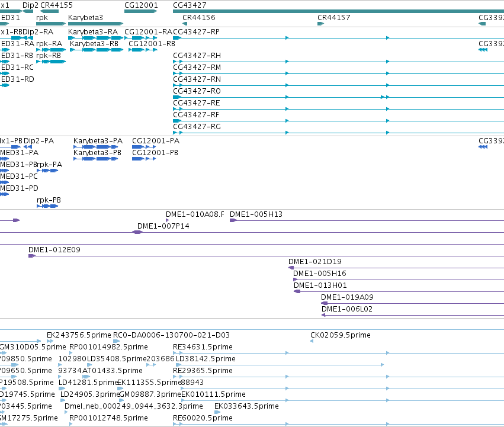Select clone DME1-013H01
504x427 pixels.
[399, 291]
